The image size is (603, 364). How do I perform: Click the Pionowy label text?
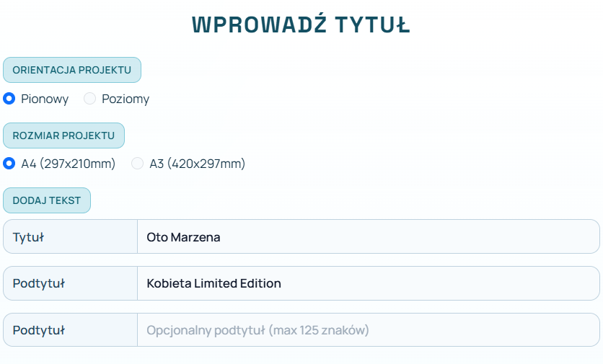[45, 99]
